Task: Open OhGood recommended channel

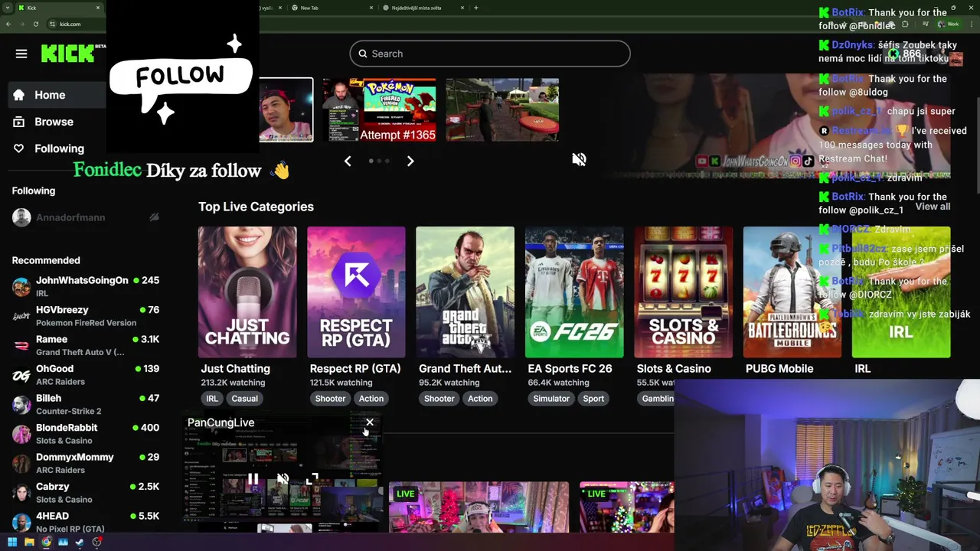Action: (86, 375)
